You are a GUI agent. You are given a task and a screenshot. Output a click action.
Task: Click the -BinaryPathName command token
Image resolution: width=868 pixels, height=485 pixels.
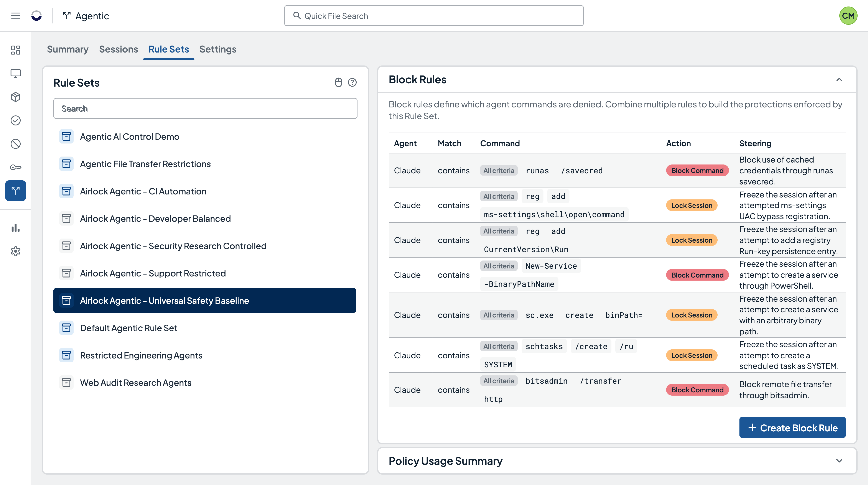[519, 284]
